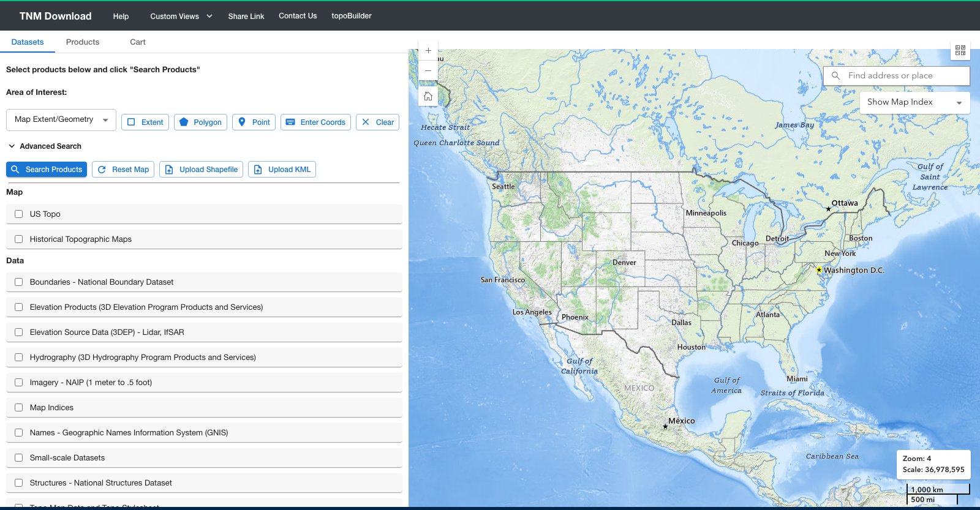Image resolution: width=980 pixels, height=510 pixels.
Task: Switch to the Products tab
Action: click(83, 42)
